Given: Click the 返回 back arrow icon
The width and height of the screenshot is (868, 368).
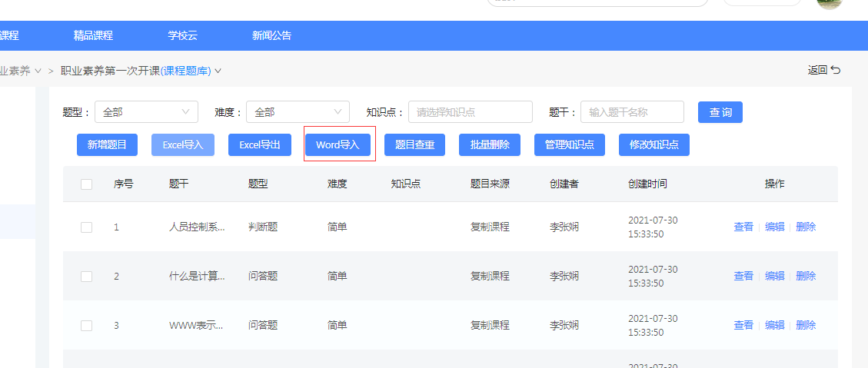Looking at the screenshot, I should tap(836, 70).
